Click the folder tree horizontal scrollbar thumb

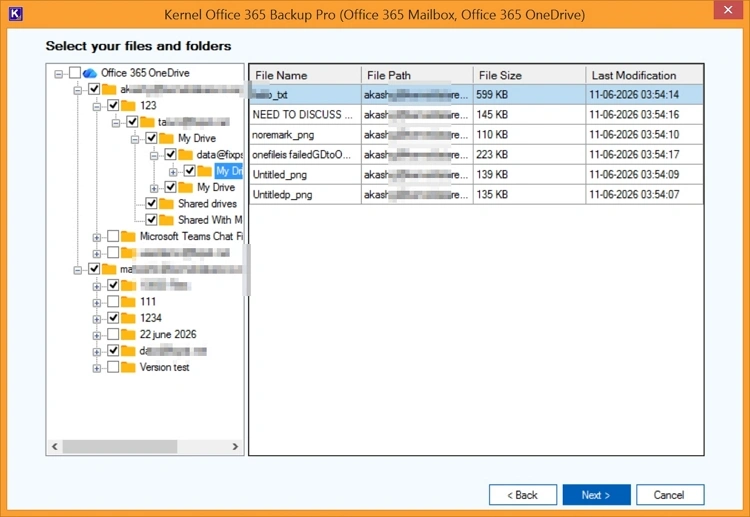[x=120, y=447]
